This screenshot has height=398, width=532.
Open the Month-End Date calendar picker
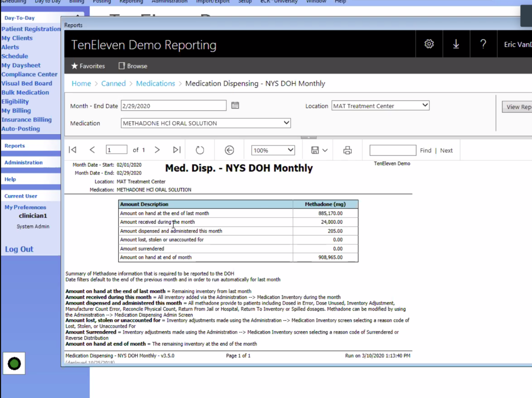point(235,106)
